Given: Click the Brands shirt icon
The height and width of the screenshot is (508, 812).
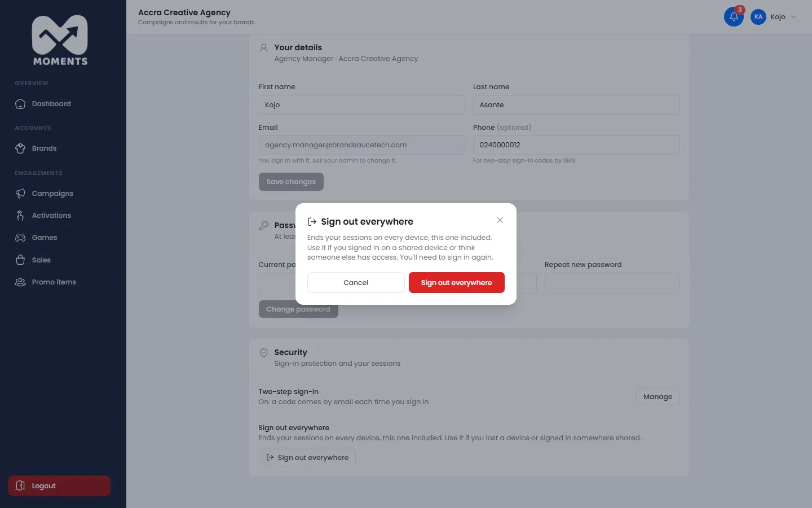Looking at the screenshot, I should (20, 148).
